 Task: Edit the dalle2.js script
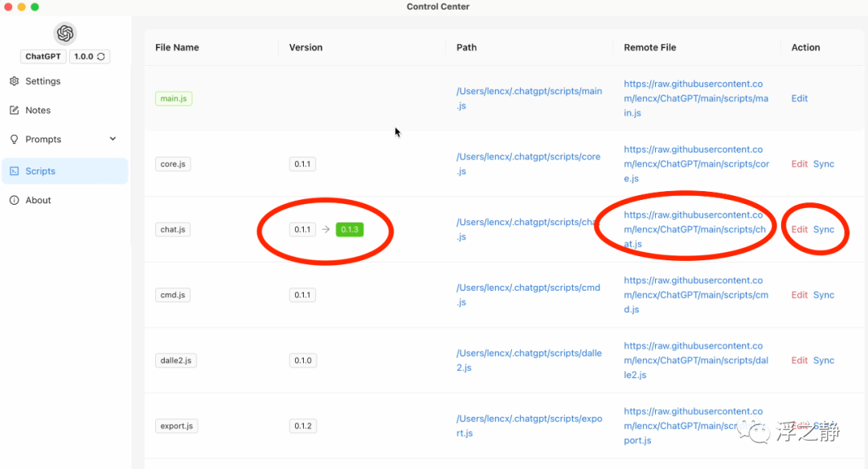[x=800, y=361]
